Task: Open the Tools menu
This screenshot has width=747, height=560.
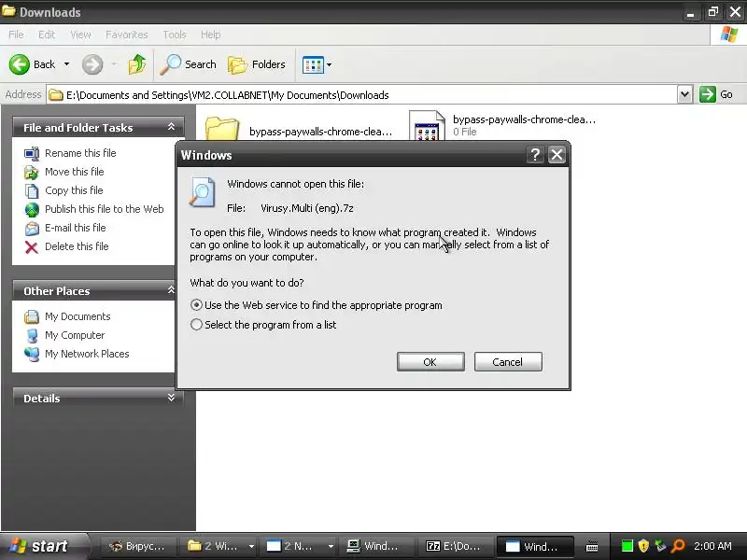Action: [x=175, y=35]
